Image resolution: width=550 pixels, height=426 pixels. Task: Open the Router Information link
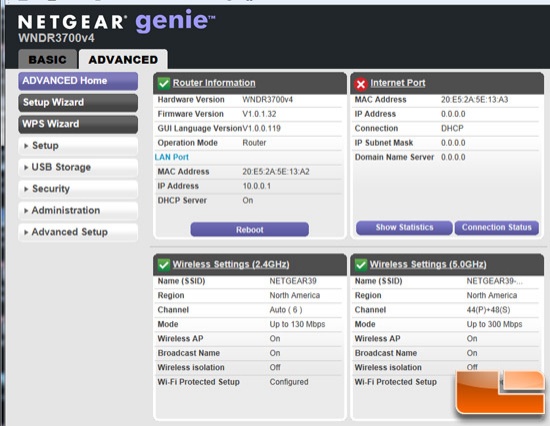tap(214, 83)
